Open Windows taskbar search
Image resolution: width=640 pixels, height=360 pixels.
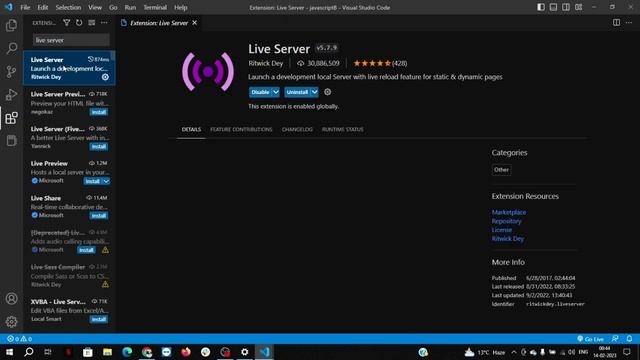[29, 352]
